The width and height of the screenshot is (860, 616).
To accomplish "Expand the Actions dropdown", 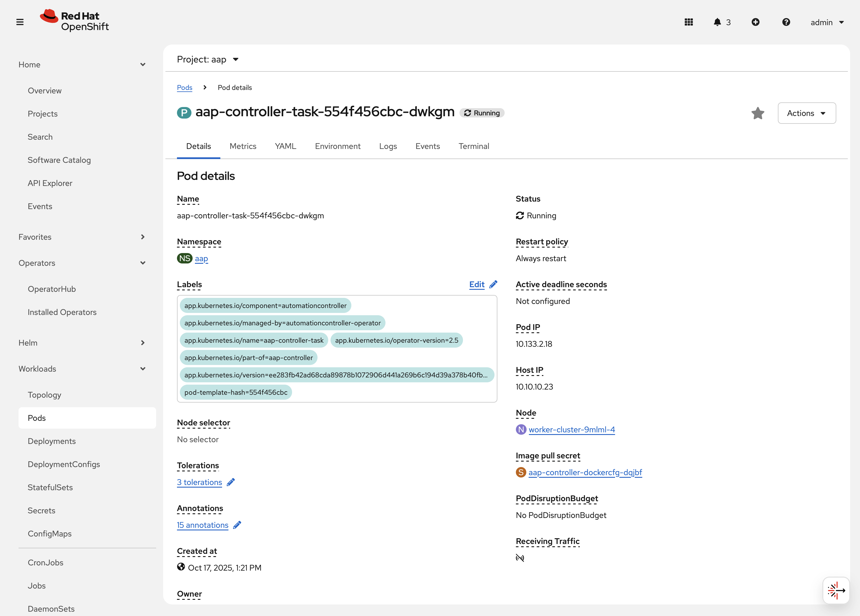I will point(807,113).
